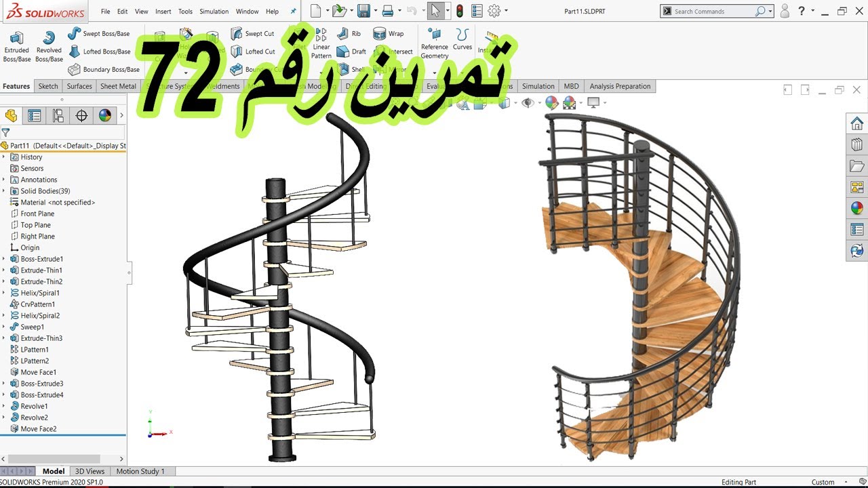This screenshot has width=868, height=488.
Task: Open Appearances color ball in task pane
Action: coord(857,208)
